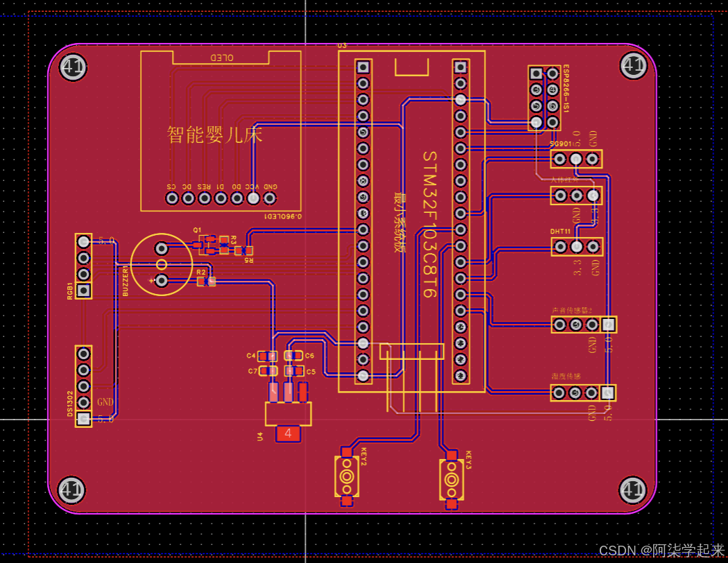Click the middle pad of the DHT11 header

[577, 246]
